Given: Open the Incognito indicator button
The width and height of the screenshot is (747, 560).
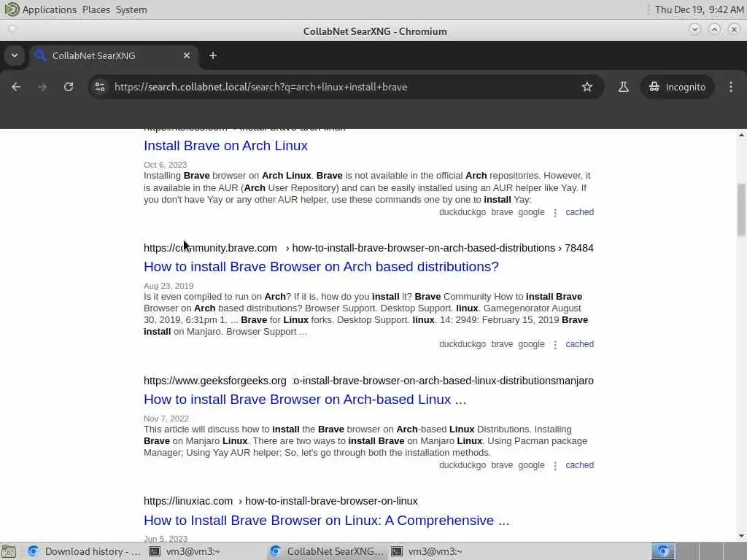Looking at the screenshot, I should tap(677, 87).
